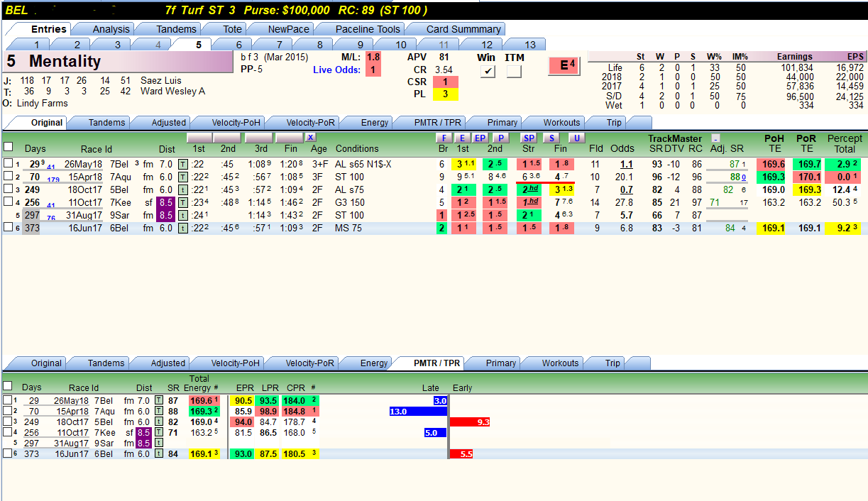Screen dimensions: 868x501
Task: Click the underlined 1.1 odds in the 26May18 row
Action: coord(627,164)
